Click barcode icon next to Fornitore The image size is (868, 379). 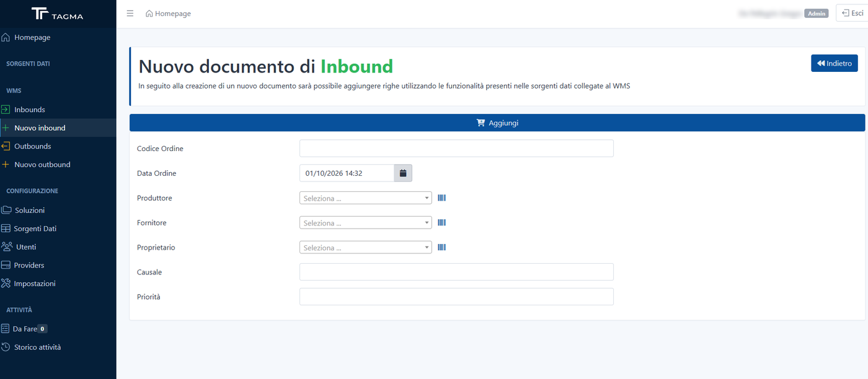pos(442,223)
